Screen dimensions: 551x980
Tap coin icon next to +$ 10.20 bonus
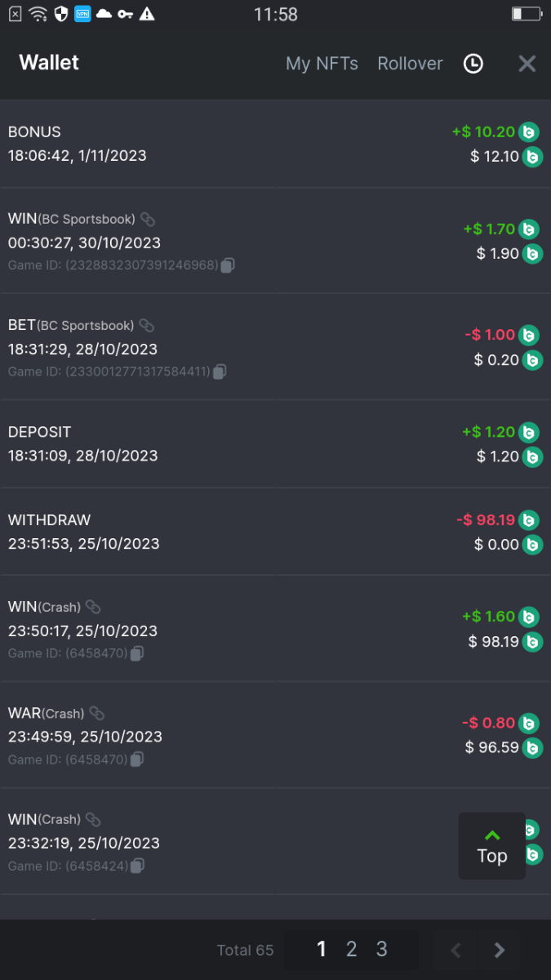coord(529,131)
